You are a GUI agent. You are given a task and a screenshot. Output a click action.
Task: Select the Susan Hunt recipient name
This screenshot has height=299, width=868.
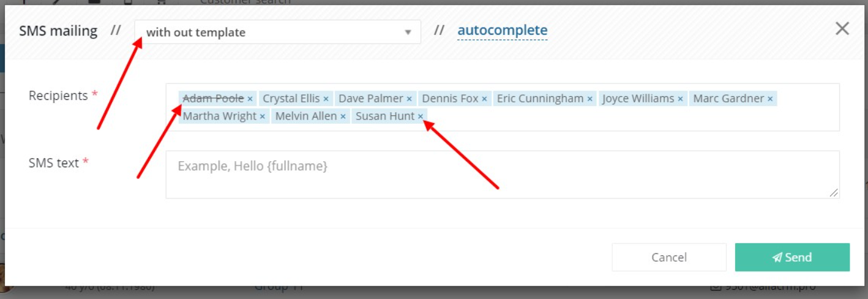(385, 116)
